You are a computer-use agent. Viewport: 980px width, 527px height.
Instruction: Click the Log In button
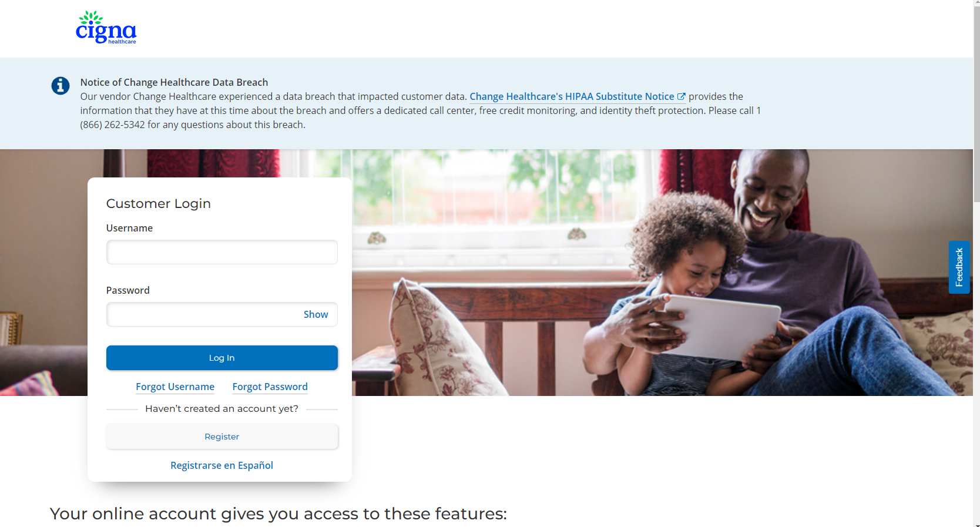[x=222, y=358]
